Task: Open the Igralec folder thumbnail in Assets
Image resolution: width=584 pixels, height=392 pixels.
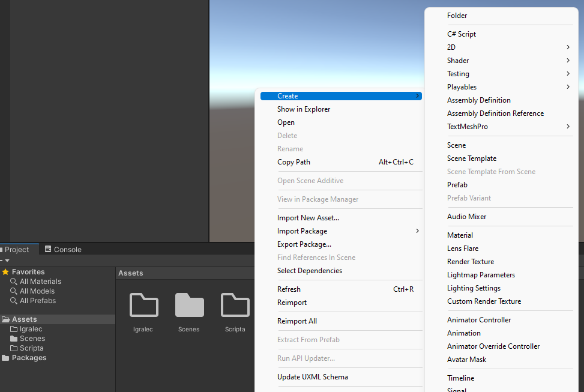Action: tap(144, 305)
